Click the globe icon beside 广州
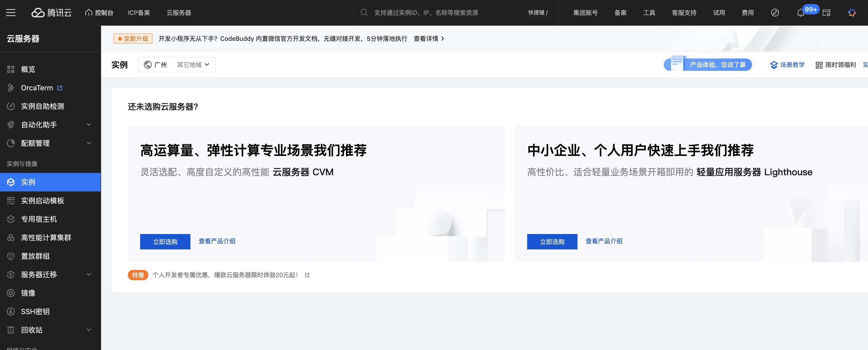Screen dimensions: 868x350 (148, 65)
